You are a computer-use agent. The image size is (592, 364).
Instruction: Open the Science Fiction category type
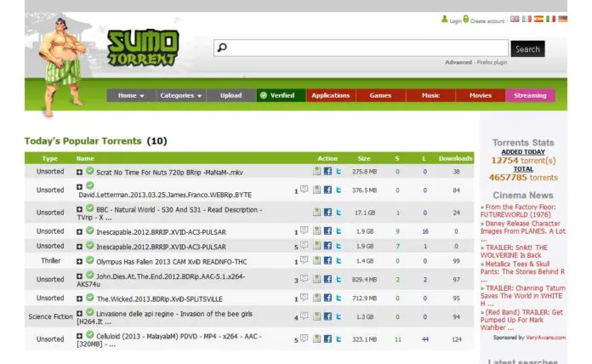(50, 317)
